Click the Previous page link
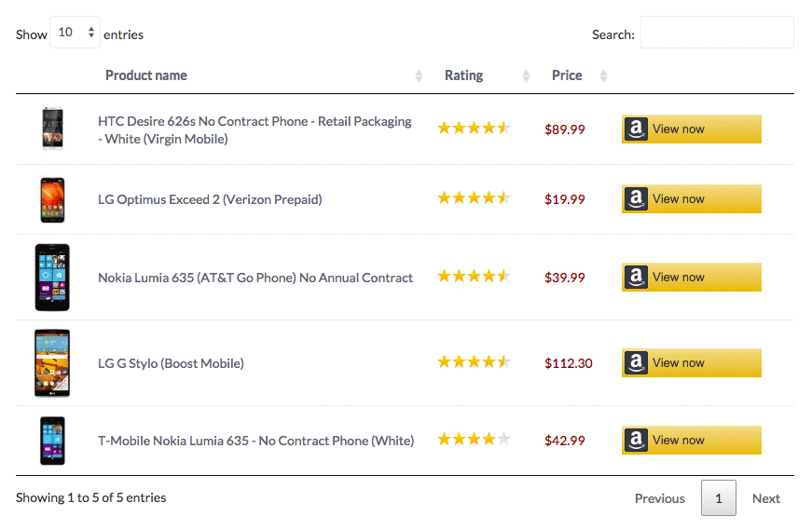 659,498
